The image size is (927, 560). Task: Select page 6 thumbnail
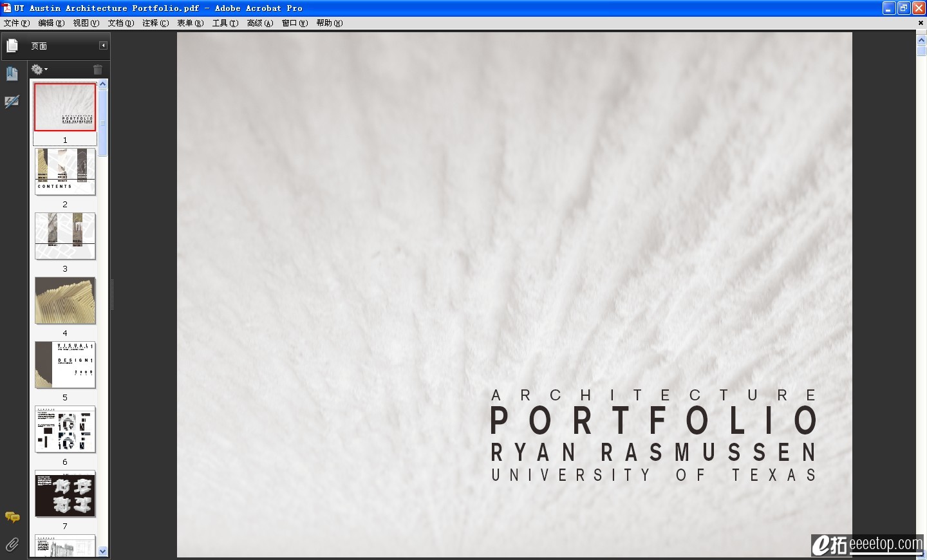65,429
